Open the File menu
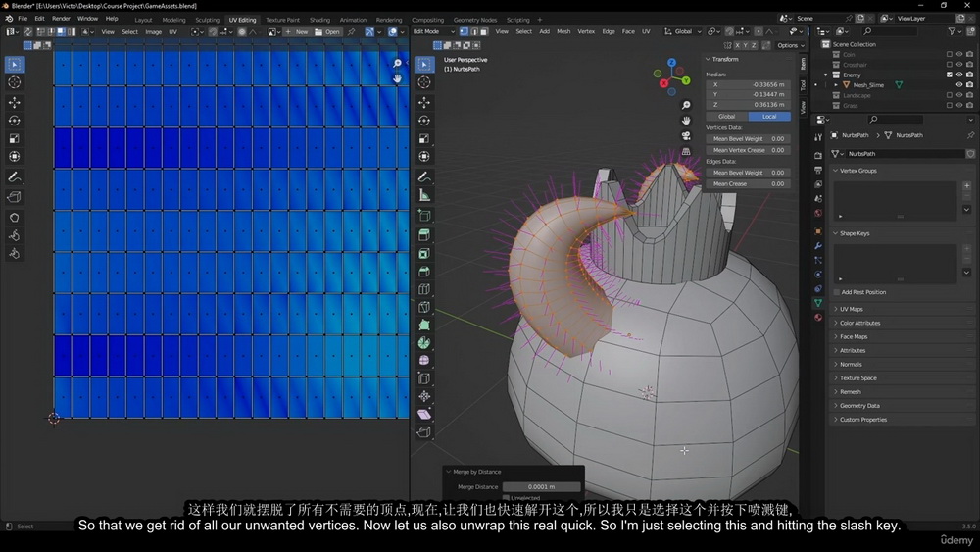This screenshot has width=980, height=552. point(23,18)
